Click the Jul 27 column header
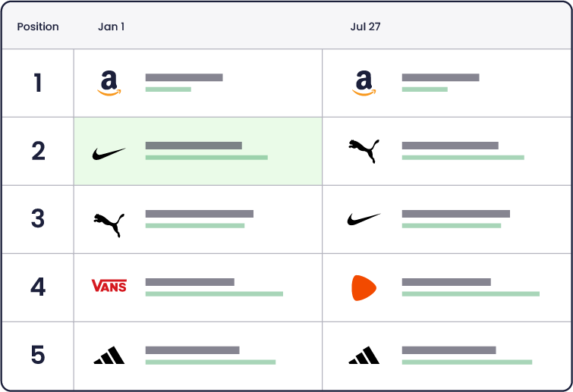Image resolution: width=573 pixels, height=392 pixels. 366,27
